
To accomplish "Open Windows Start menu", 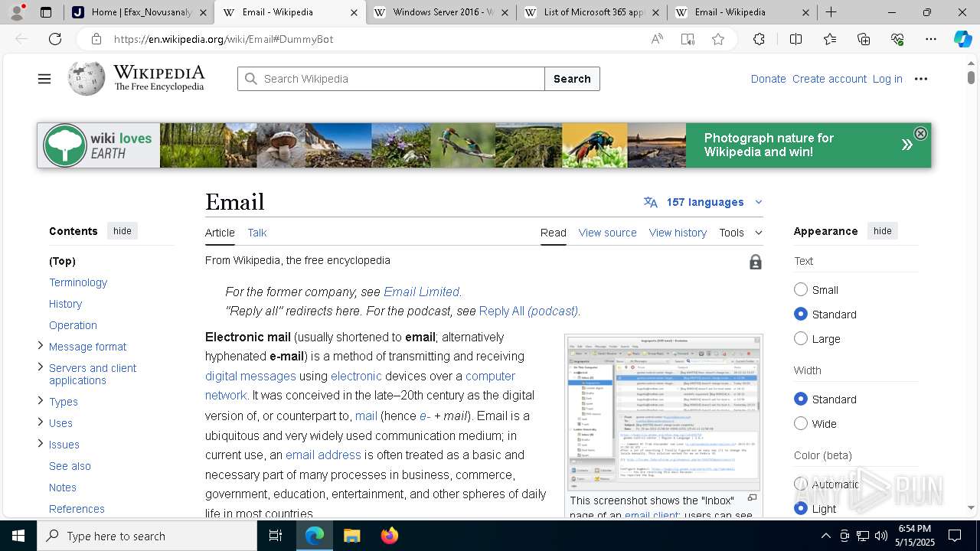I will point(18,536).
